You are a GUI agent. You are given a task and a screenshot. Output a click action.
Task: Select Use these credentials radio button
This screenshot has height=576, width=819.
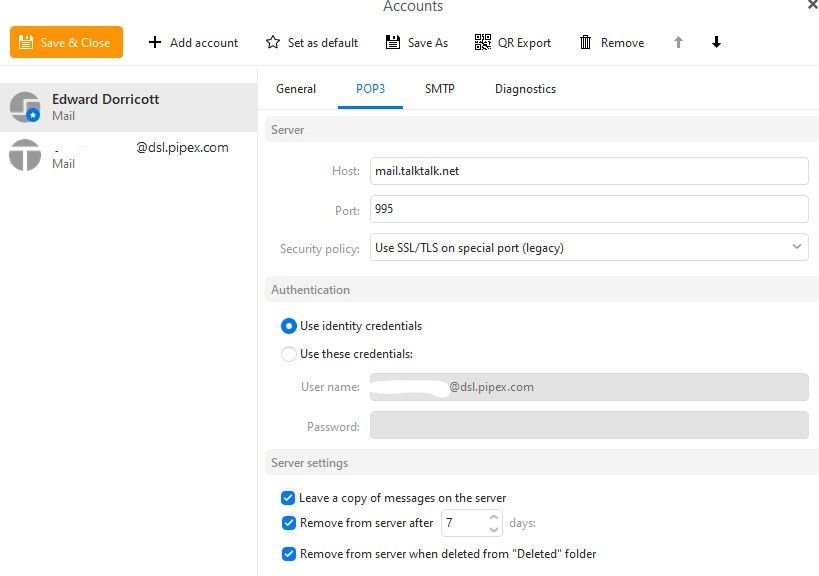(289, 354)
